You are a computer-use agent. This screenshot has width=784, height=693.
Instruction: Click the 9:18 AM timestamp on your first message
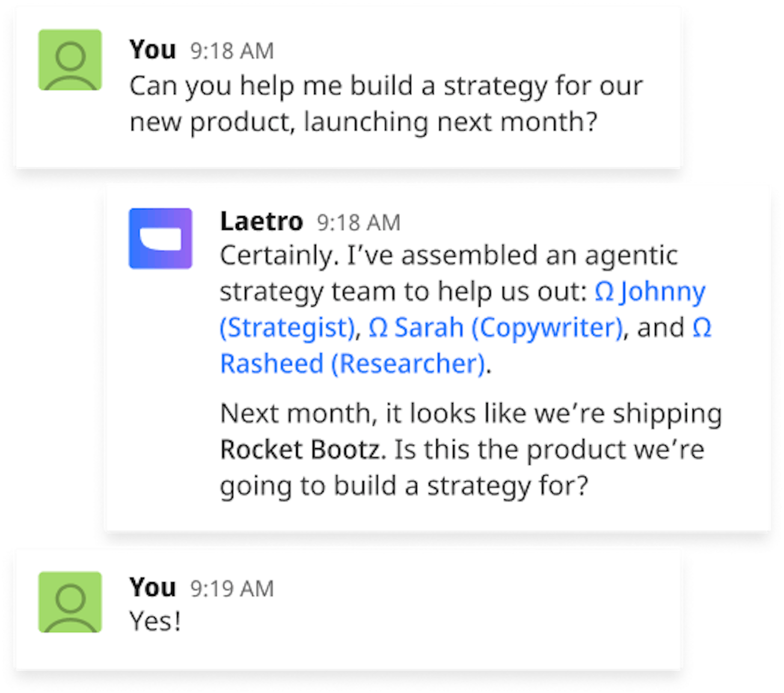(x=232, y=51)
